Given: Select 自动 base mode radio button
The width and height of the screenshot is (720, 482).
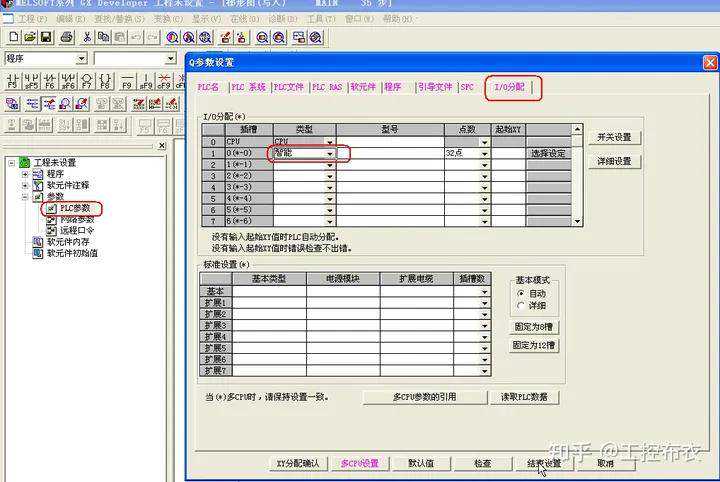Looking at the screenshot, I should (x=521, y=293).
